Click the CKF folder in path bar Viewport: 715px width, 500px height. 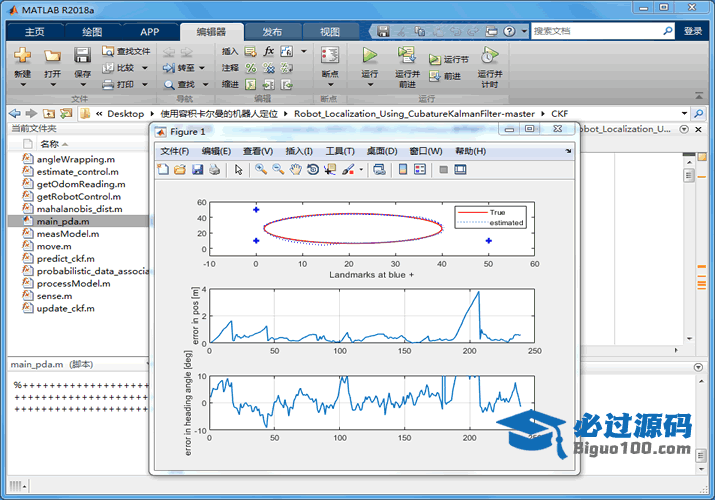click(x=559, y=113)
